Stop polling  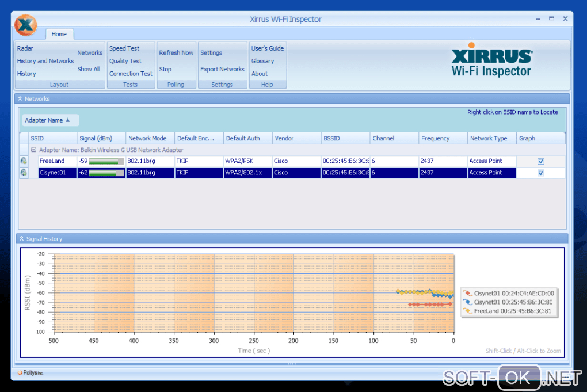pyautogui.click(x=166, y=69)
